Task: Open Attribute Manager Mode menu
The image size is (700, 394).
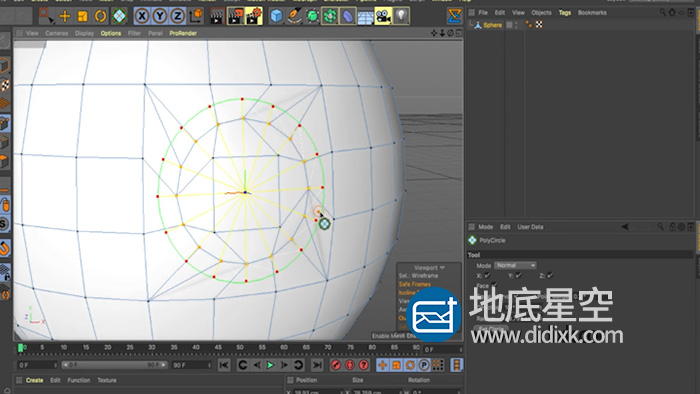Action: pyautogui.click(x=485, y=227)
